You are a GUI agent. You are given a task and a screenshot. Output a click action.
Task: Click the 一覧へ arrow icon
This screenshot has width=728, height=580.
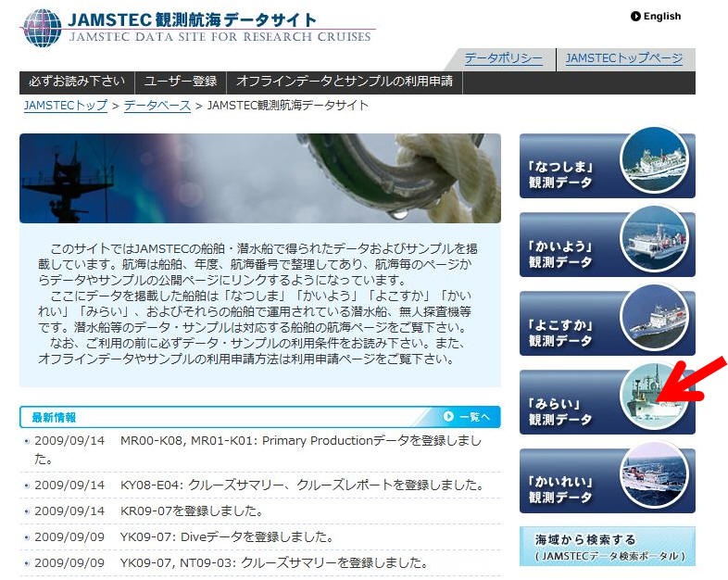click(x=448, y=417)
